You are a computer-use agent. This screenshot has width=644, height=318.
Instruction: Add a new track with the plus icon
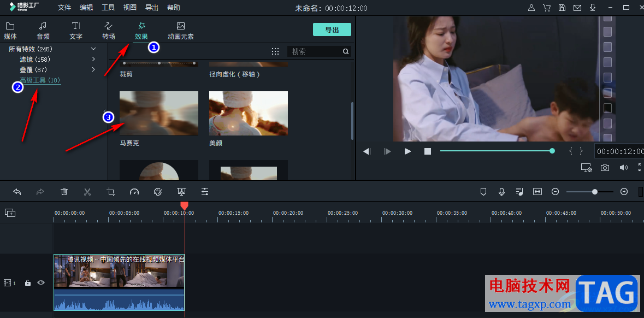(x=10, y=213)
